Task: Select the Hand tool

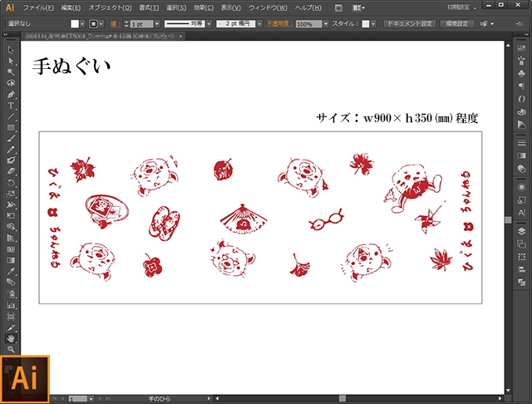Action: [x=11, y=338]
